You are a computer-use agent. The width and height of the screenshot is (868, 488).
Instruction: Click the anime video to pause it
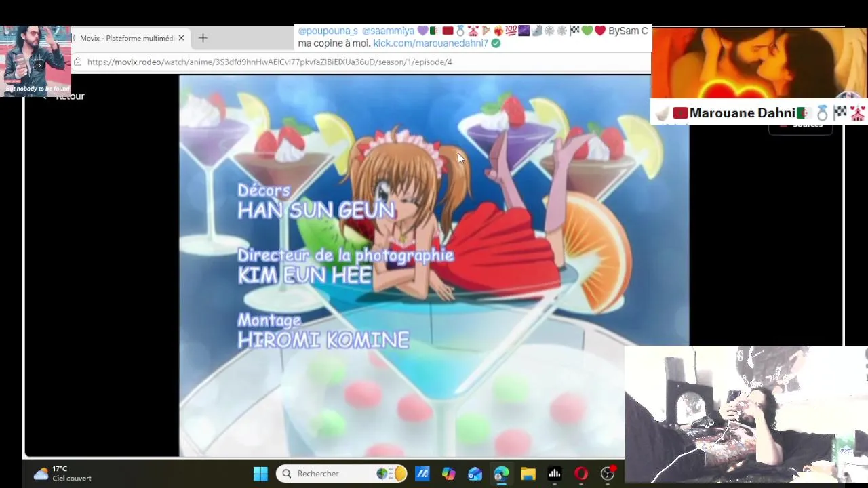tap(434, 266)
